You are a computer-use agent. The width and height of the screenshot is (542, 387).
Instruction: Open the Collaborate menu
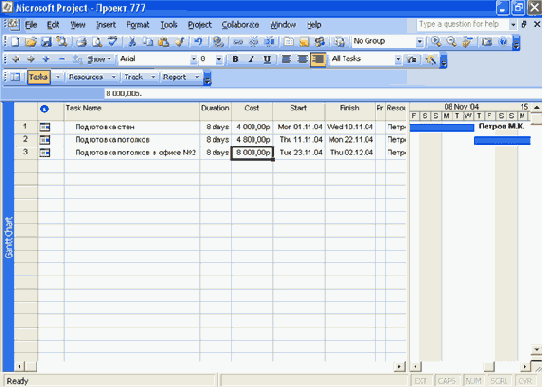coord(240,25)
